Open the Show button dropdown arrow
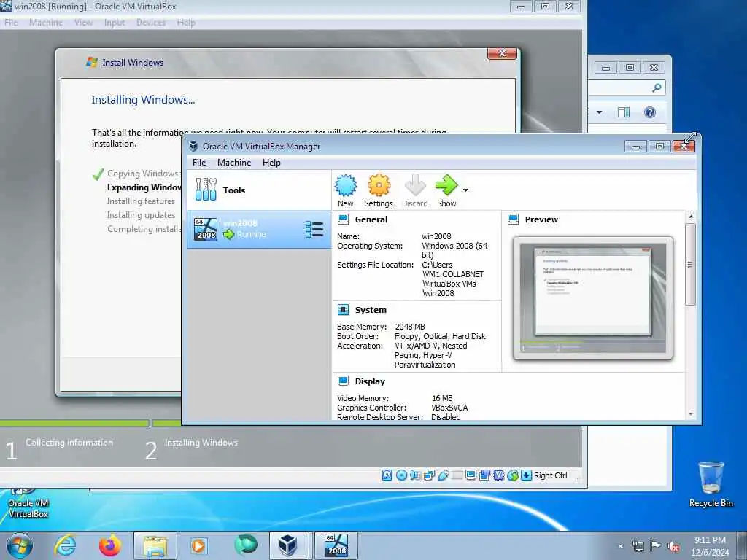 (x=465, y=190)
